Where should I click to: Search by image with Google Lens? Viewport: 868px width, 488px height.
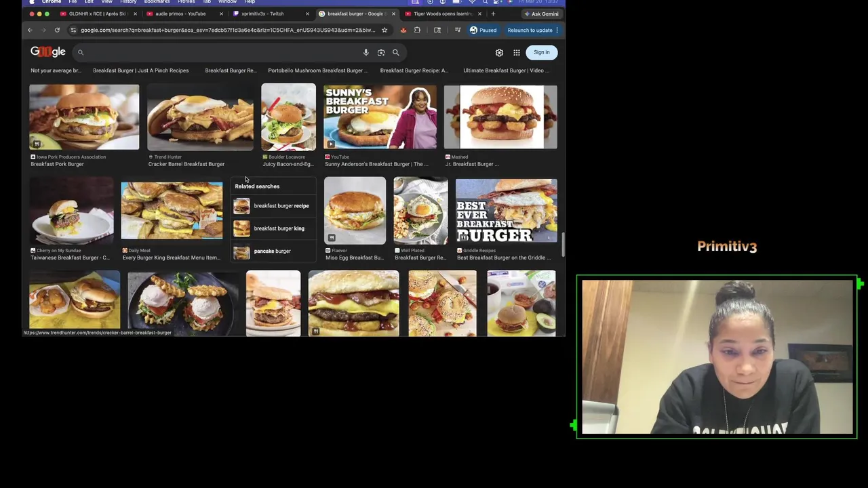point(381,52)
